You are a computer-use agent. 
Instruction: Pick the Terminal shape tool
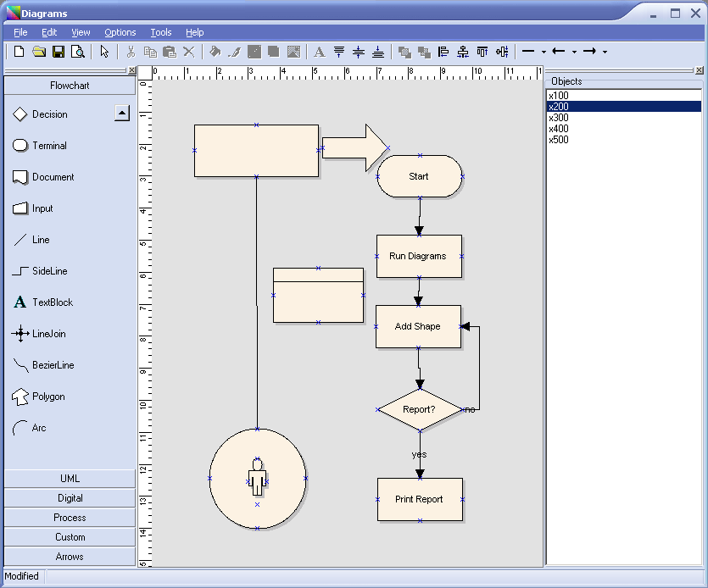[x=40, y=146]
